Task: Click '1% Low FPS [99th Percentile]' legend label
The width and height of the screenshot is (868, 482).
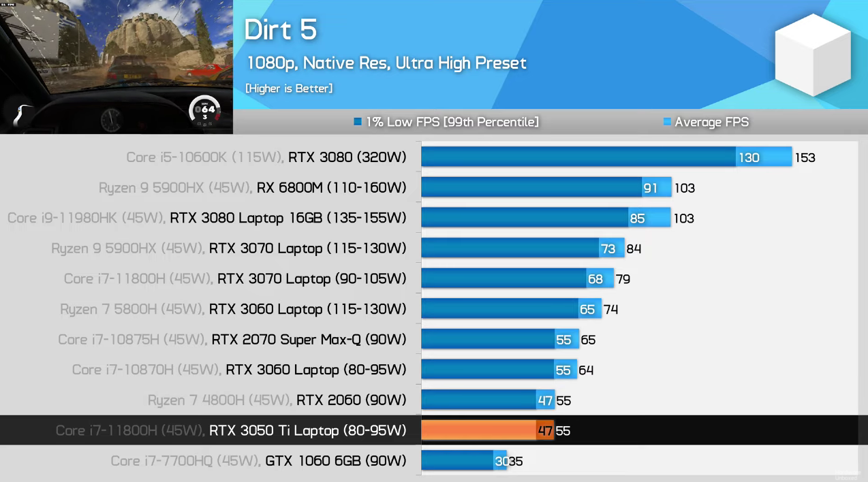Action: 452,123
